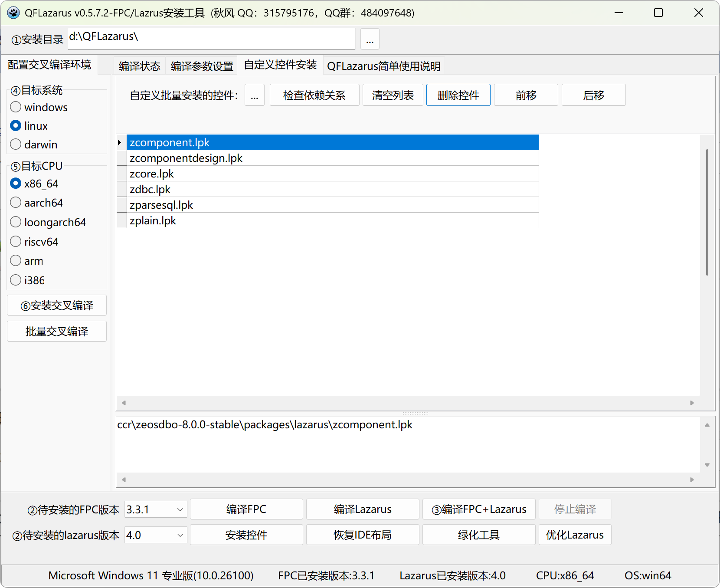Close the QFLazarus window

698,13
